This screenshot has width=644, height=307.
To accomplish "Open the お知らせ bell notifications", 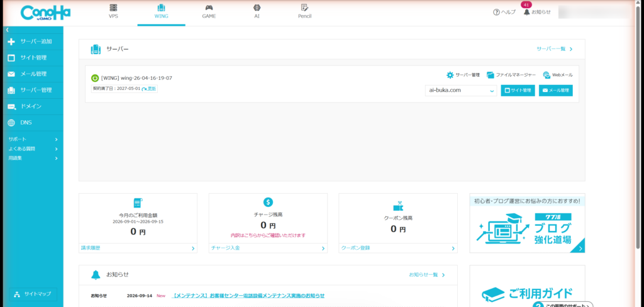I will pos(537,13).
